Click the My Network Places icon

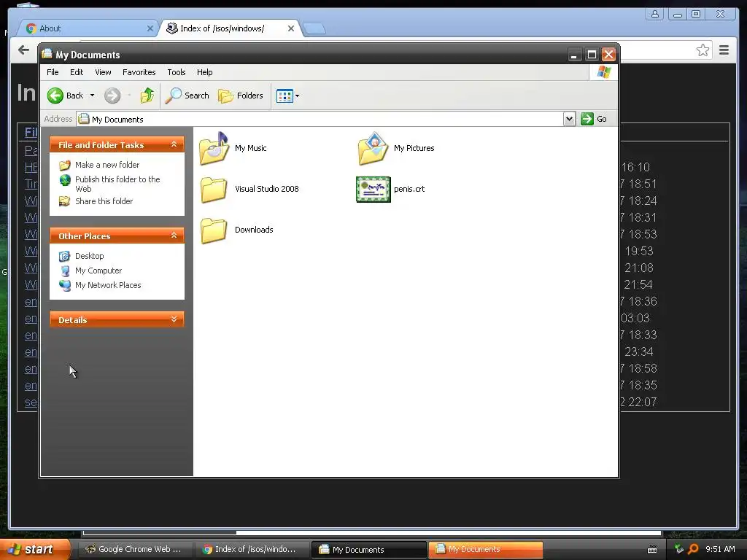pyautogui.click(x=65, y=285)
